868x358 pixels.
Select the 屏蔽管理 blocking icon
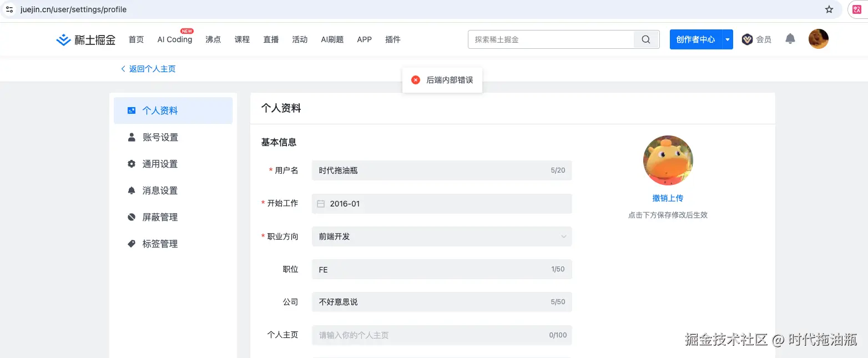pos(130,217)
